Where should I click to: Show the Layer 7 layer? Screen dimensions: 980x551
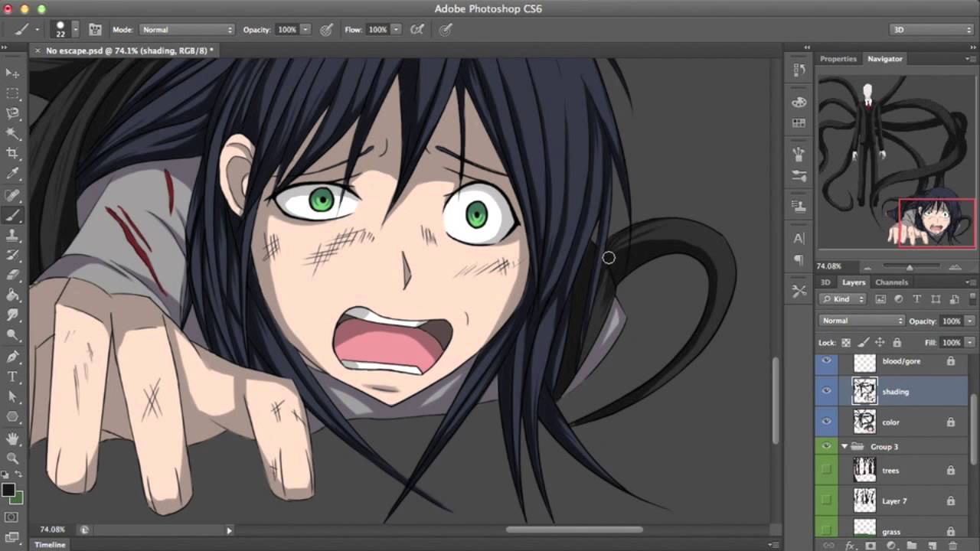coord(826,500)
